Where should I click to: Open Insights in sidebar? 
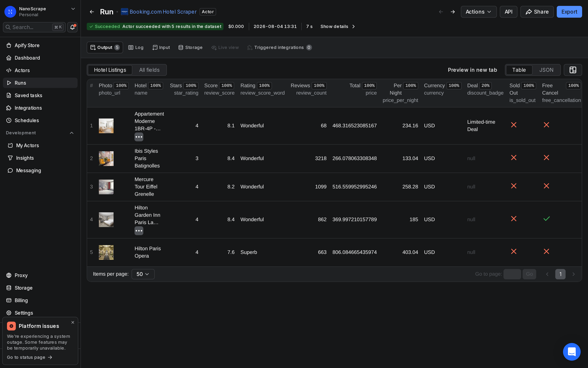click(40, 158)
